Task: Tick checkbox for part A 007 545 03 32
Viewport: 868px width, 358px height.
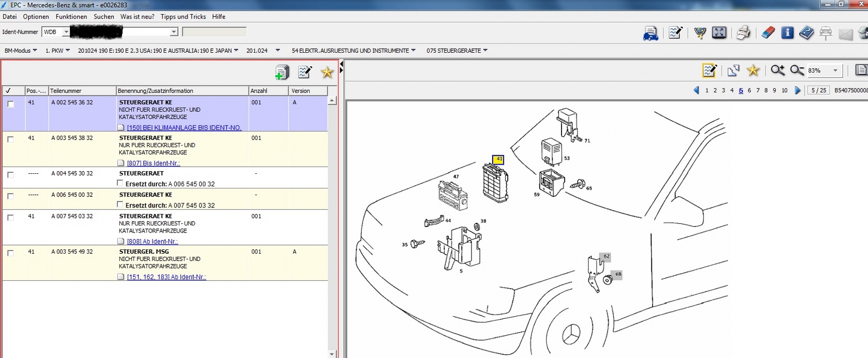Action: pos(10,217)
